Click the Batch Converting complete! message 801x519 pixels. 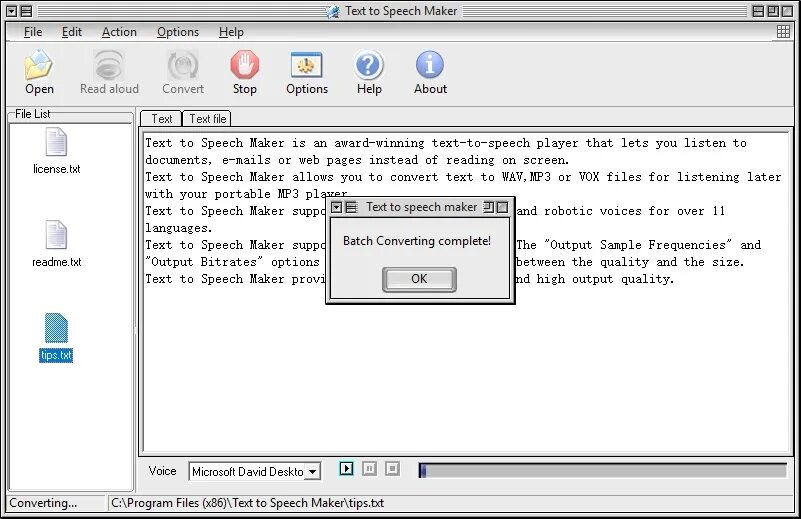[x=417, y=241]
